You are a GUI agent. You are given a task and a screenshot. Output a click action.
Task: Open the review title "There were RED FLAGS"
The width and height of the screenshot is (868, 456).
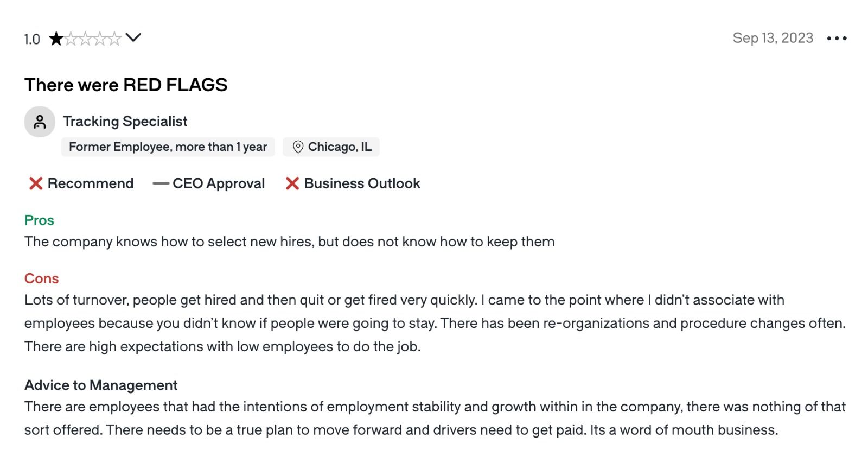[126, 85]
